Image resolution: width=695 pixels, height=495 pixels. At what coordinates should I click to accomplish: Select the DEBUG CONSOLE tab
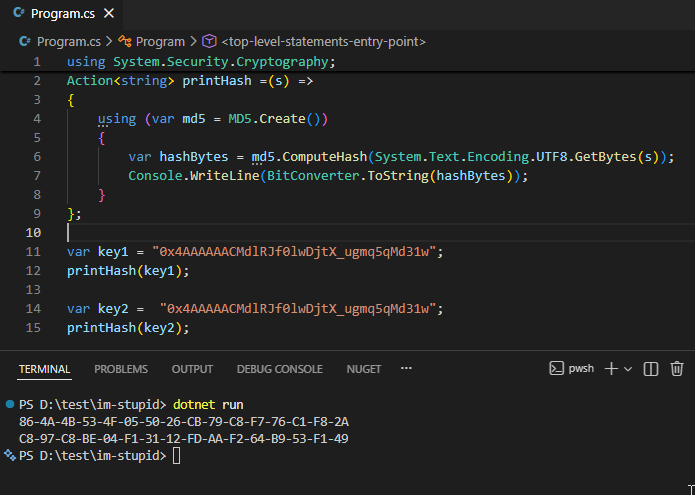point(279,369)
